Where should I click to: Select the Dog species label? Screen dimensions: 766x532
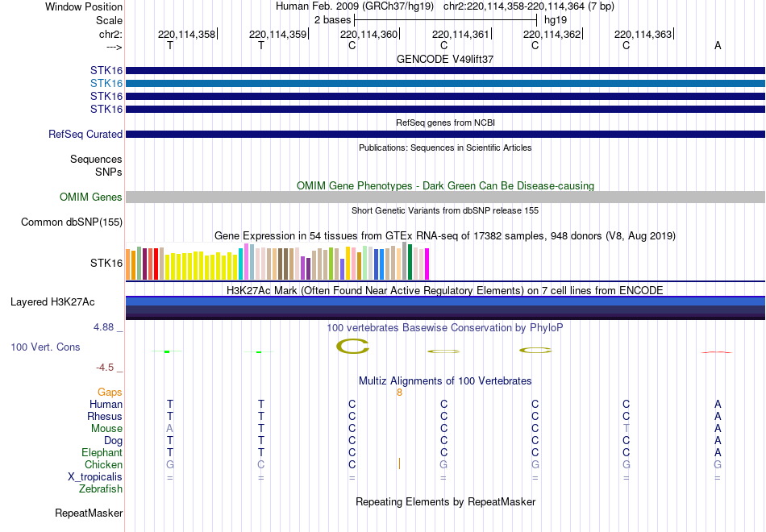(113, 441)
